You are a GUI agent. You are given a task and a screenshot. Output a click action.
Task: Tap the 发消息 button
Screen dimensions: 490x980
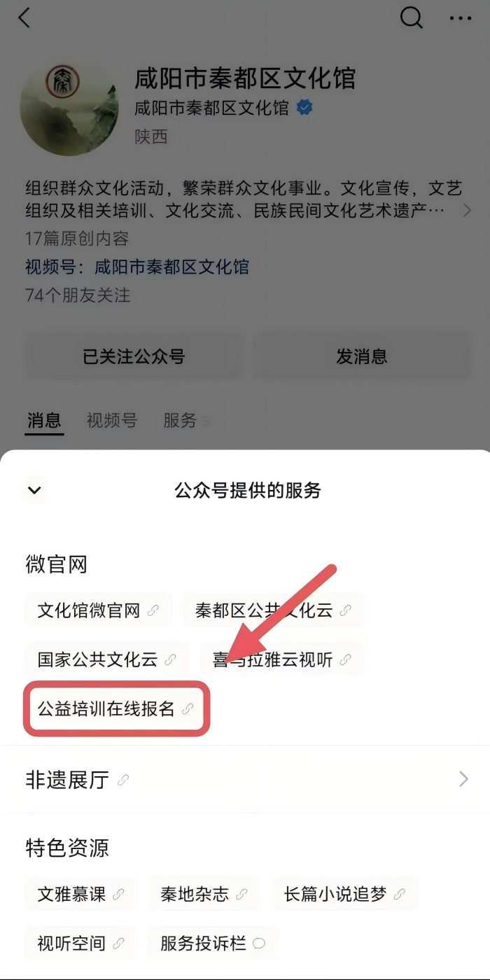click(x=362, y=356)
